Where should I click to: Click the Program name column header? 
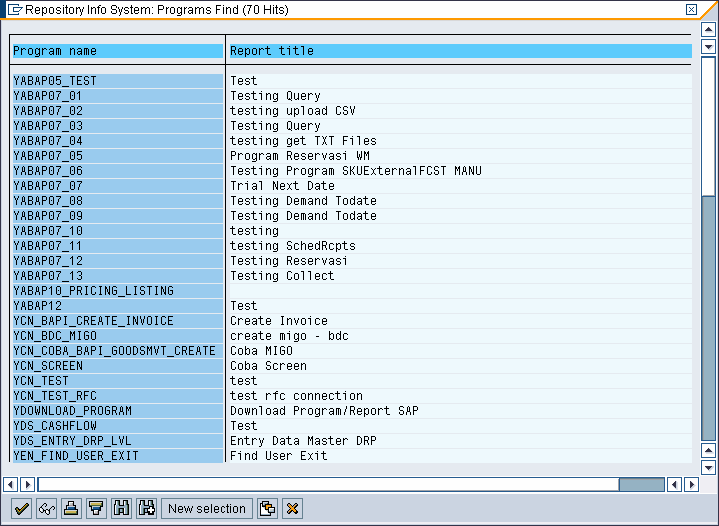pyautogui.click(x=118, y=51)
